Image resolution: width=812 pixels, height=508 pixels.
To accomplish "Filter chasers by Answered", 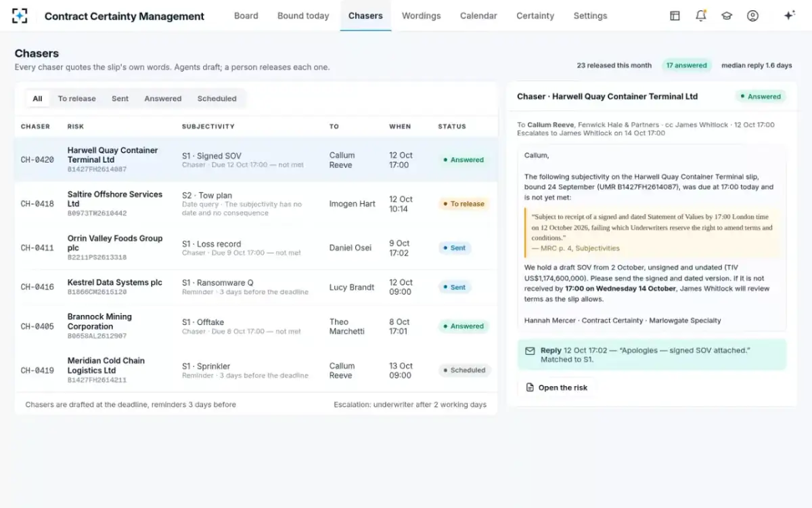I will coord(162,98).
